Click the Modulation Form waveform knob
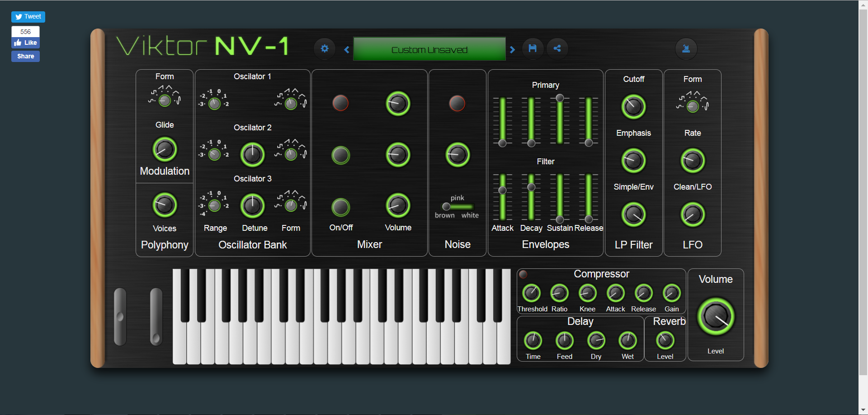Screen dimensions: 868x415 click(165, 100)
